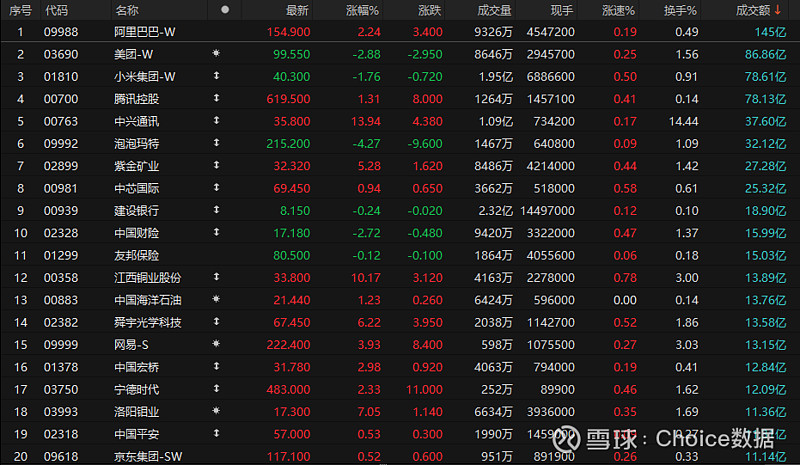
Task: Click the 成交量 column header
Action: click(494, 9)
